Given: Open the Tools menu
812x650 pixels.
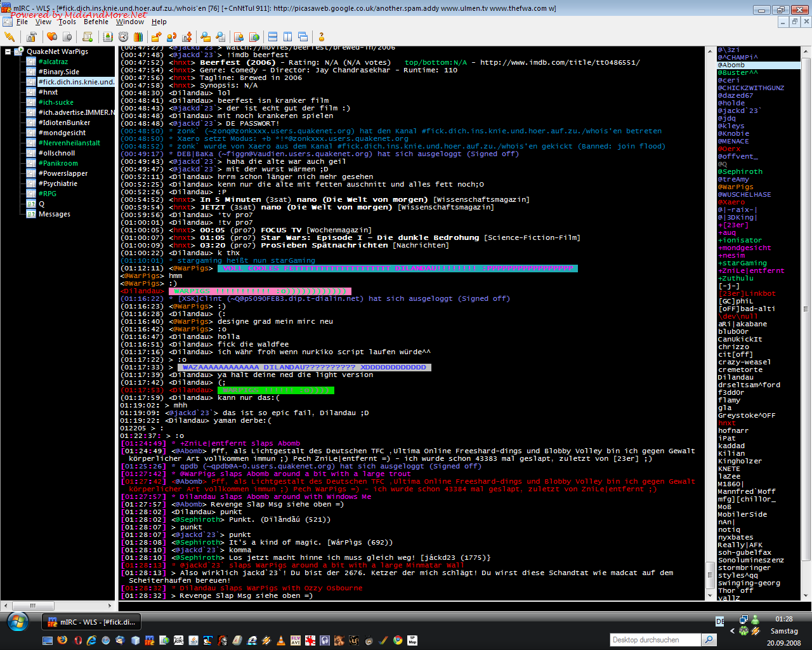Looking at the screenshot, I should point(67,22).
